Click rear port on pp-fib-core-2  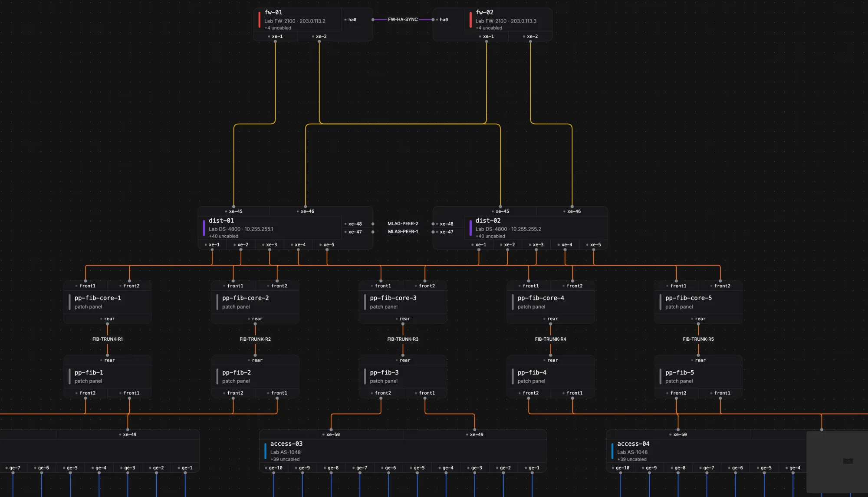255,319
